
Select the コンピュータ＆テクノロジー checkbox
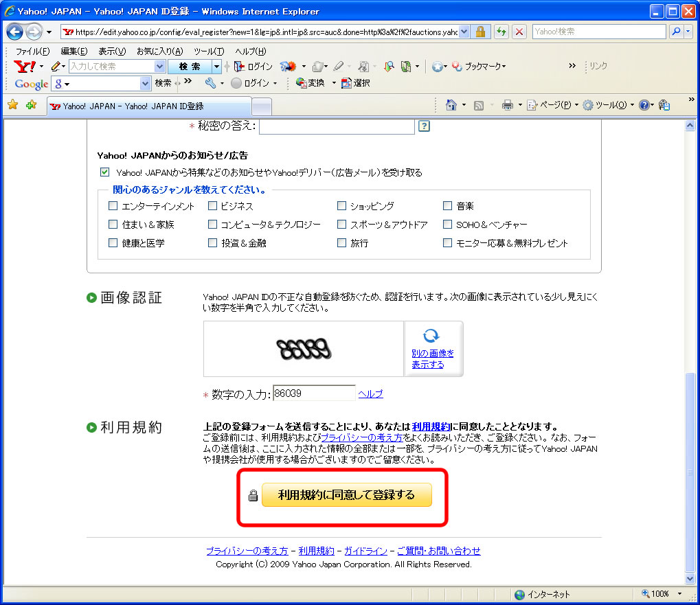(212, 224)
